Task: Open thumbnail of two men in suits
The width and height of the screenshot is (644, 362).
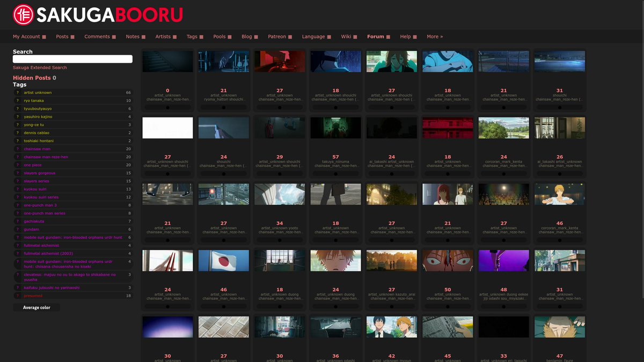Action: point(392,327)
